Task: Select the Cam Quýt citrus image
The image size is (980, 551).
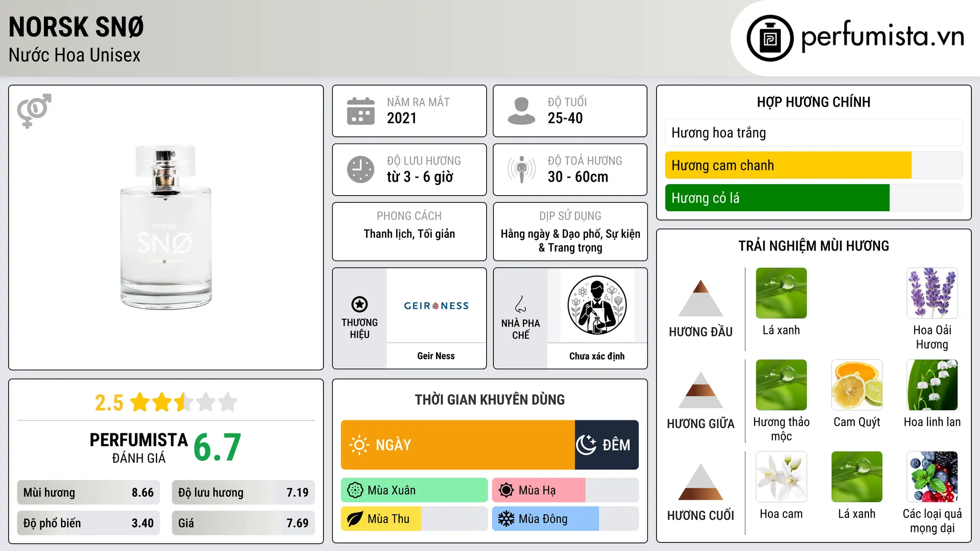Action: tap(857, 385)
